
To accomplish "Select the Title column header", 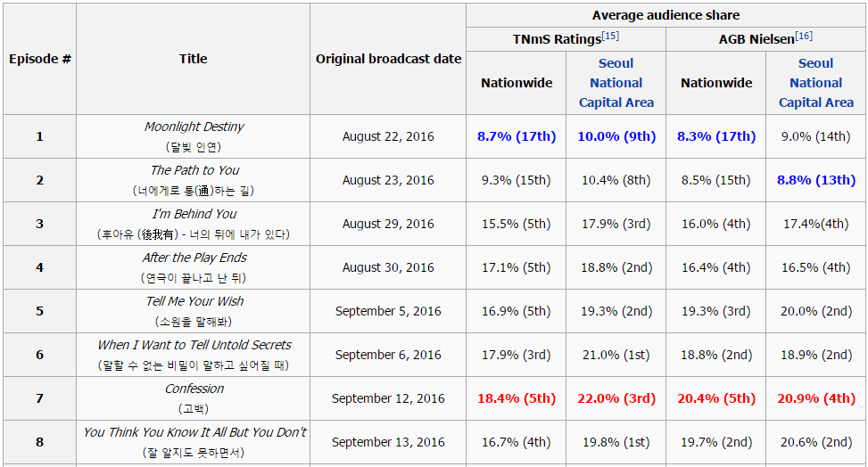I will click(x=194, y=59).
